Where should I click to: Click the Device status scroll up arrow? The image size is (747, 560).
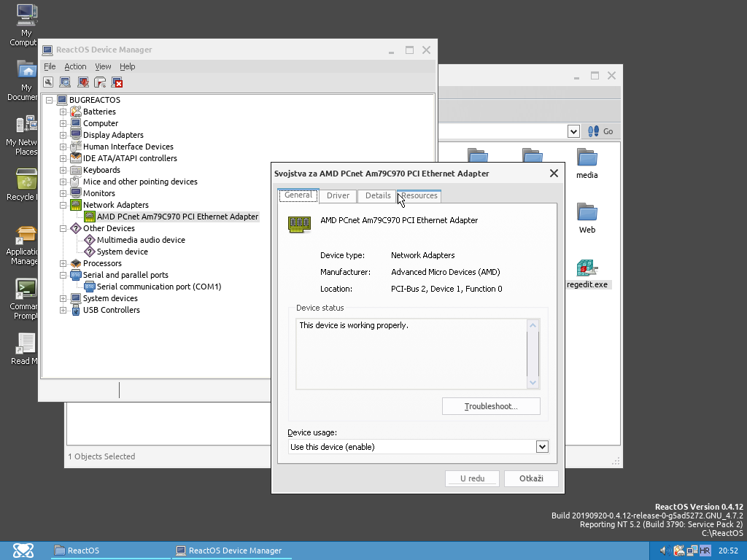[x=533, y=325]
